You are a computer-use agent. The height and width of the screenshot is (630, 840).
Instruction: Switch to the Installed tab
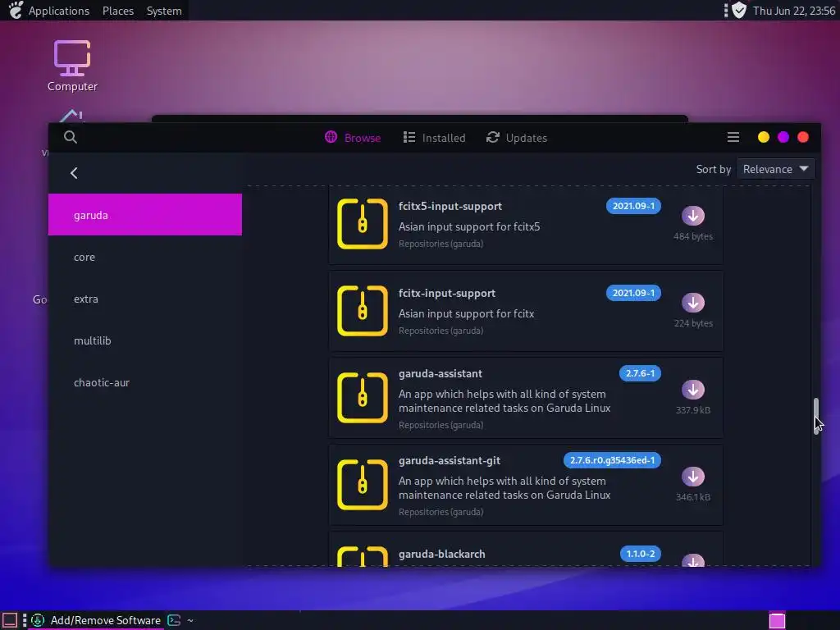(434, 138)
